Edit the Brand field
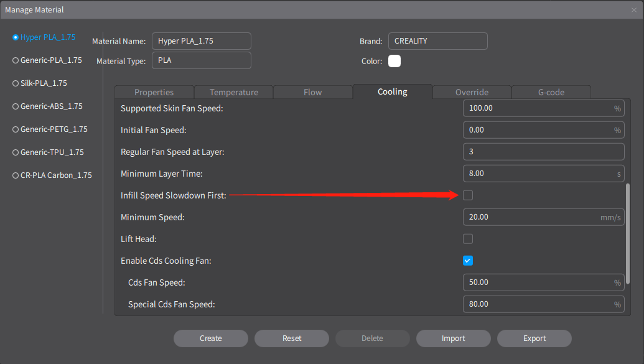 (x=438, y=41)
